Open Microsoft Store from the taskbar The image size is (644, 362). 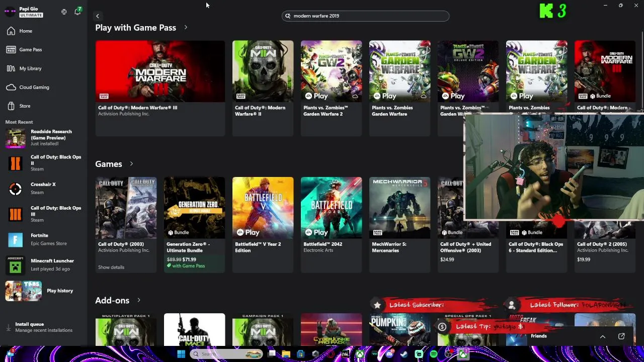tap(300, 354)
